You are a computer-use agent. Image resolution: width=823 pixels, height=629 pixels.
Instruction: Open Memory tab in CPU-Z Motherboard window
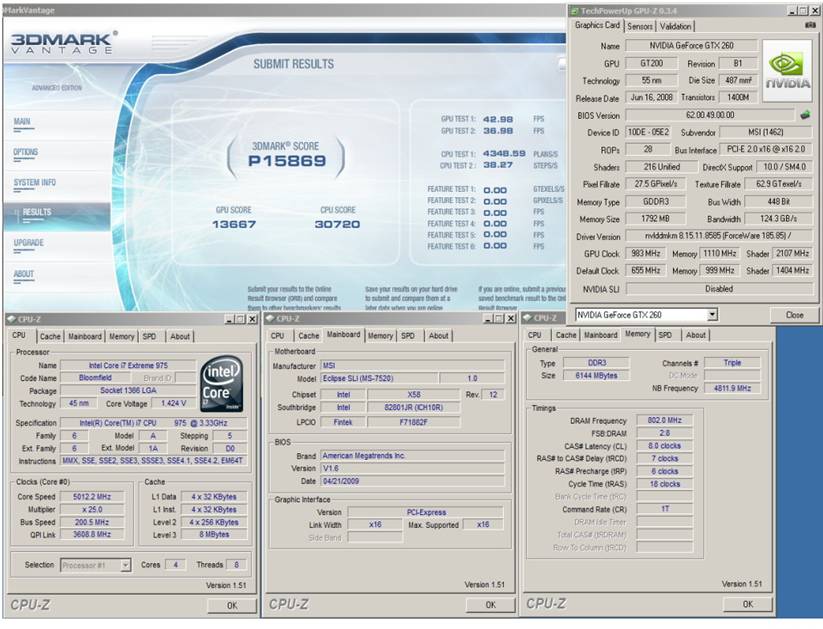(x=380, y=336)
